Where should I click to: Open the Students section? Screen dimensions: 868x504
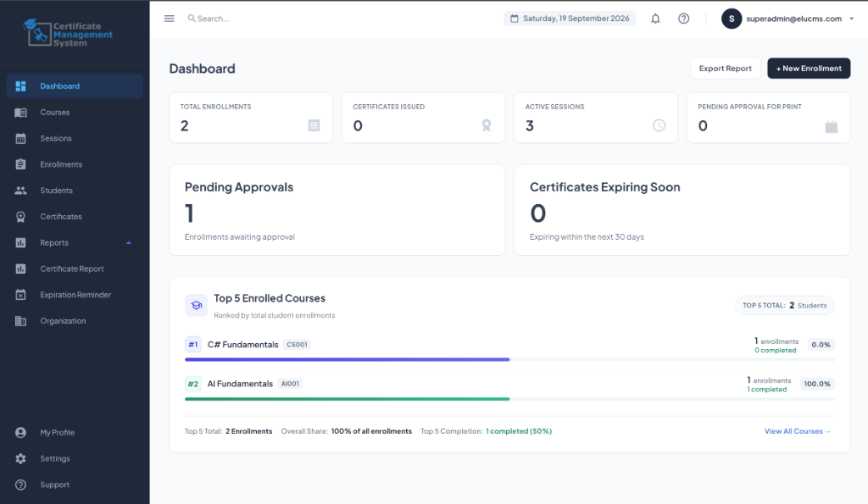click(x=75, y=191)
